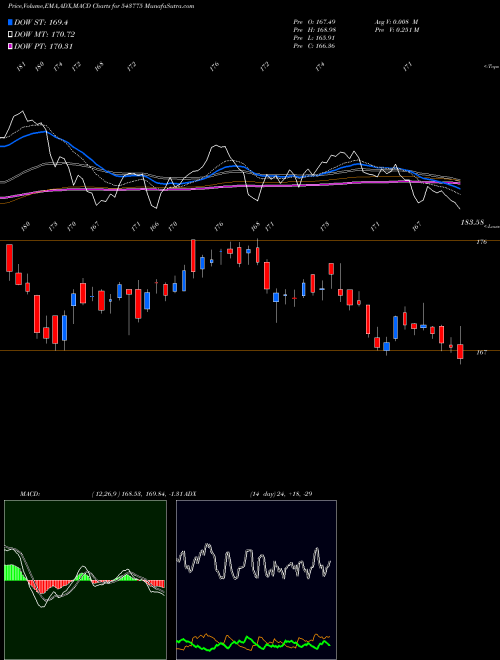
Task: Click the 'Avg V: 0.008 M' value
Action: (x=396, y=22)
